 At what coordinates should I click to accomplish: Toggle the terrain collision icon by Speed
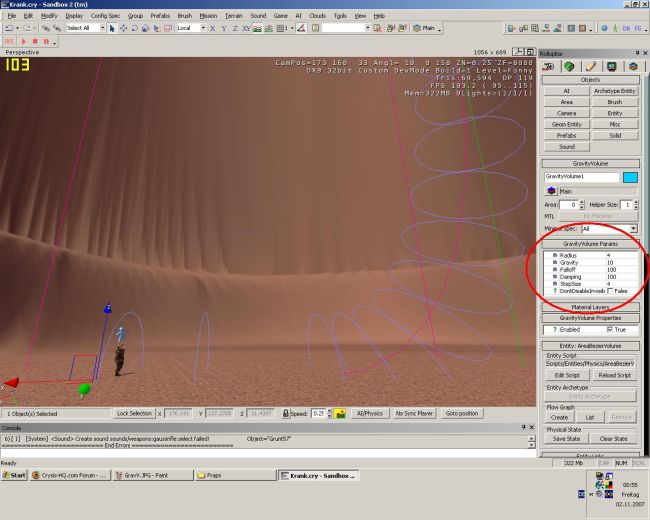340,413
